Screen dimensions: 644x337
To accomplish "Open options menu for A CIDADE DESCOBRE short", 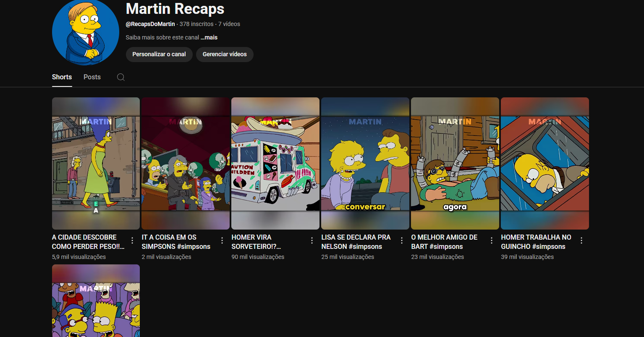I will tap(132, 240).
